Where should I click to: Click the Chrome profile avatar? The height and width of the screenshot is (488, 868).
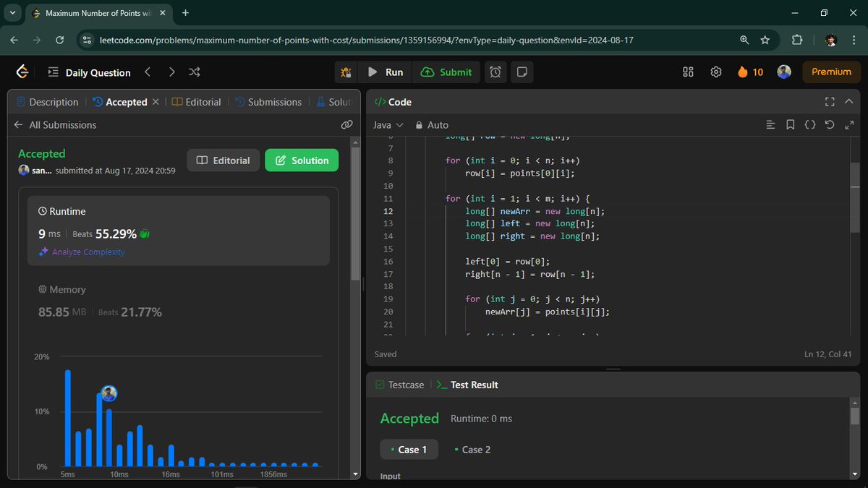point(831,40)
